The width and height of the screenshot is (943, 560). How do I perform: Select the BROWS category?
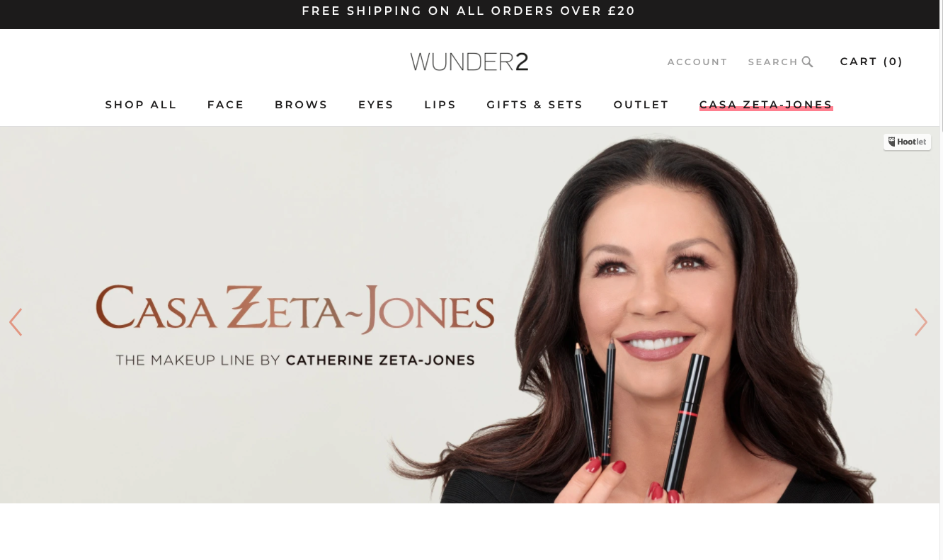click(x=301, y=105)
